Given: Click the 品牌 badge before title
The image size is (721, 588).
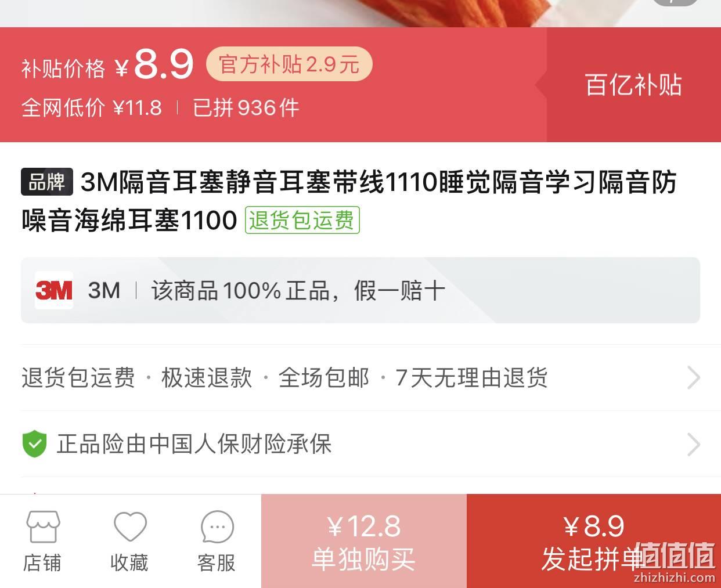Looking at the screenshot, I should click(47, 182).
